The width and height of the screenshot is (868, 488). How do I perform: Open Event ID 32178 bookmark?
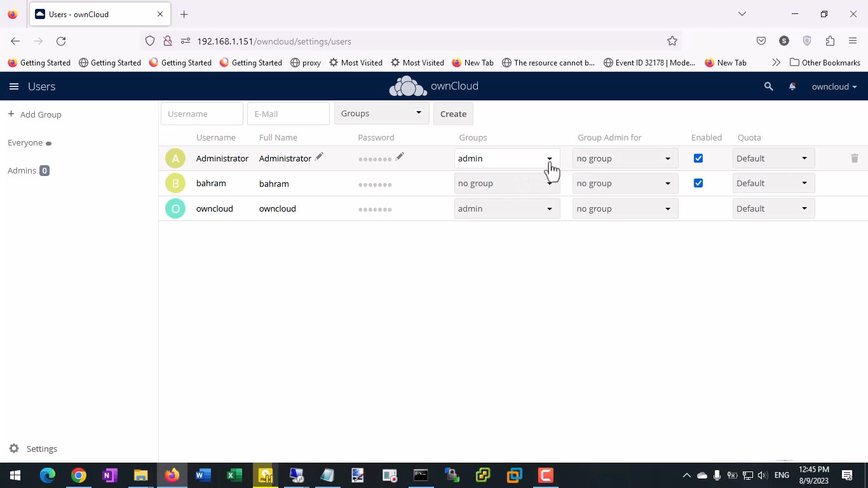tap(649, 63)
